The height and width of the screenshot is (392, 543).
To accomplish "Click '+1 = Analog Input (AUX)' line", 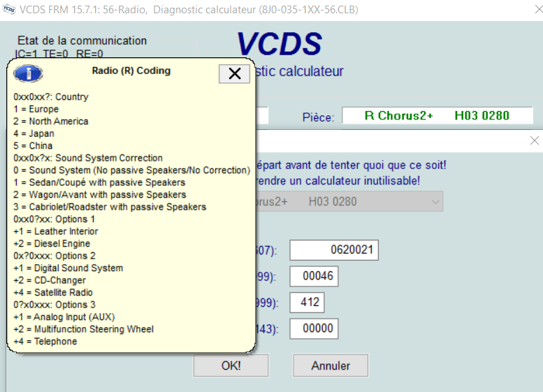I will pos(64,317).
